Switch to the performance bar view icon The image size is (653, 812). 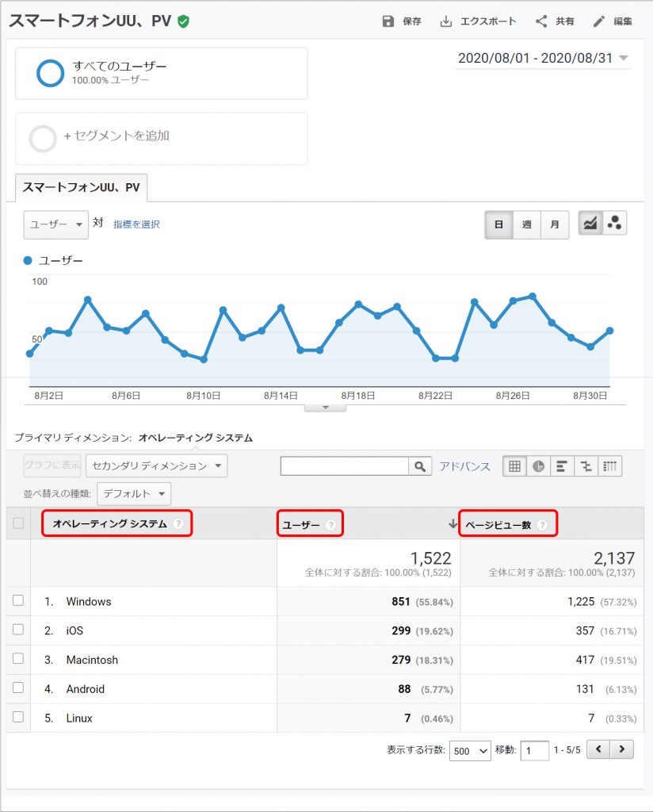click(562, 466)
